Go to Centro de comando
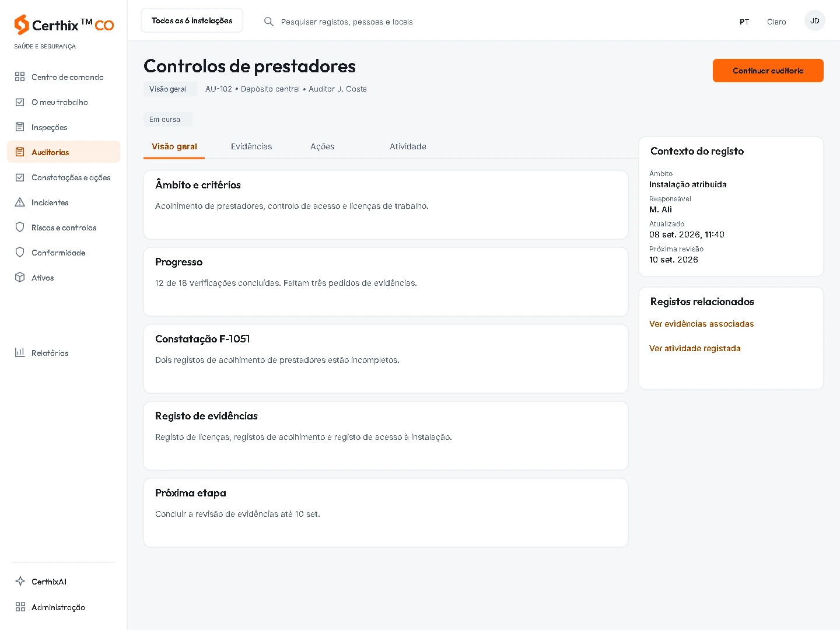840x630 pixels. click(x=64, y=77)
